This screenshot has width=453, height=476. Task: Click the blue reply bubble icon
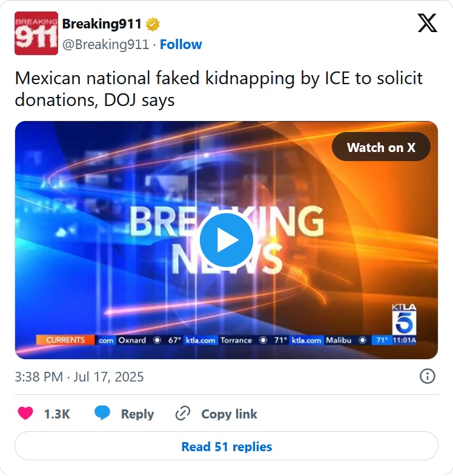102,413
